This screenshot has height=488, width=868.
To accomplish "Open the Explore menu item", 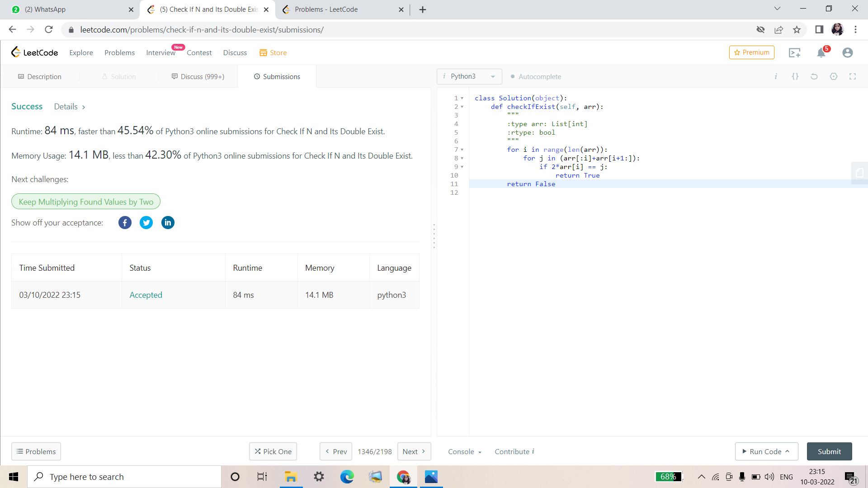I will point(81,52).
